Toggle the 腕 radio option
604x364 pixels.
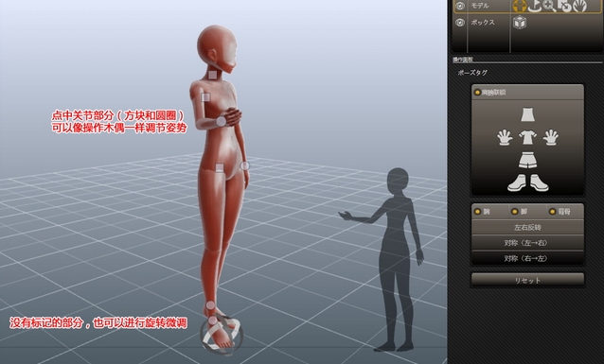[x=478, y=212]
